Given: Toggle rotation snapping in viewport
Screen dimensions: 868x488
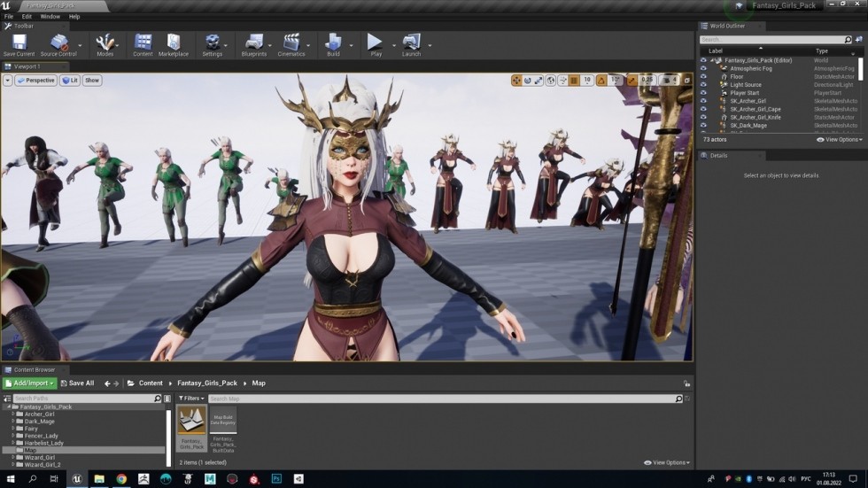Looking at the screenshot, I should coord(601,81).
